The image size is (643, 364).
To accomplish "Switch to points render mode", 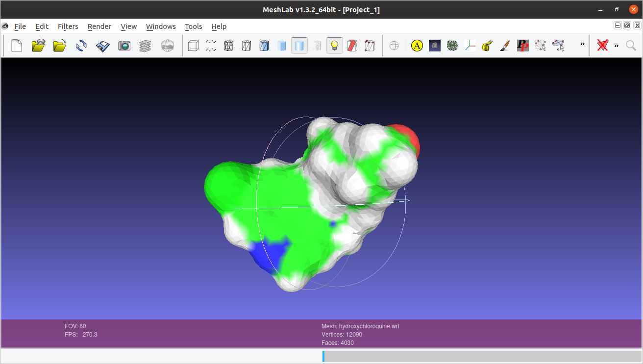I will tap(211, 46).
